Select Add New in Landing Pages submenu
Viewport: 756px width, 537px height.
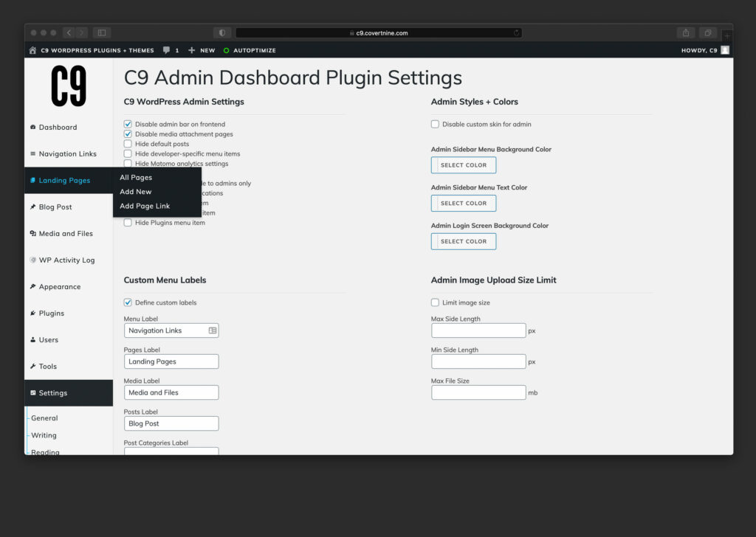click(x=136, y=192)
